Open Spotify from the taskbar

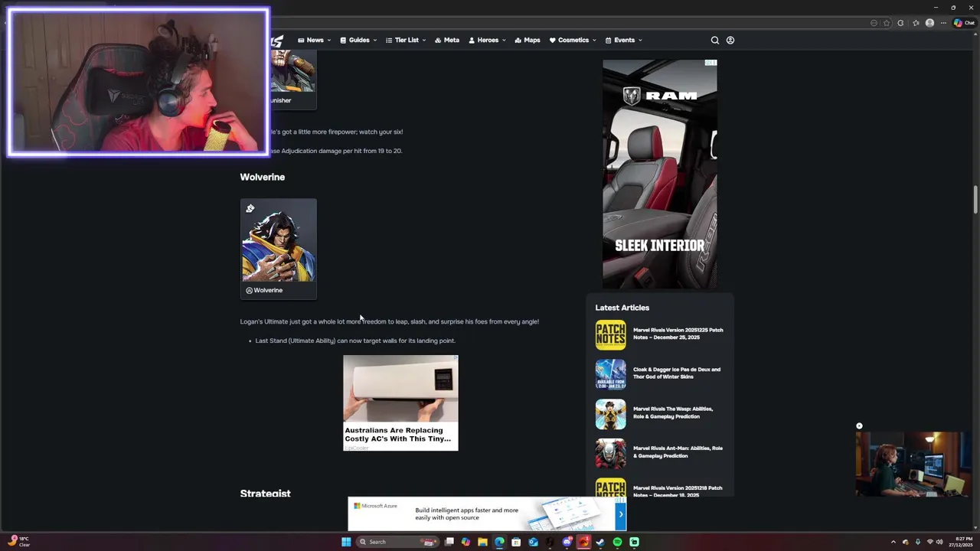[x=617, y=542]
